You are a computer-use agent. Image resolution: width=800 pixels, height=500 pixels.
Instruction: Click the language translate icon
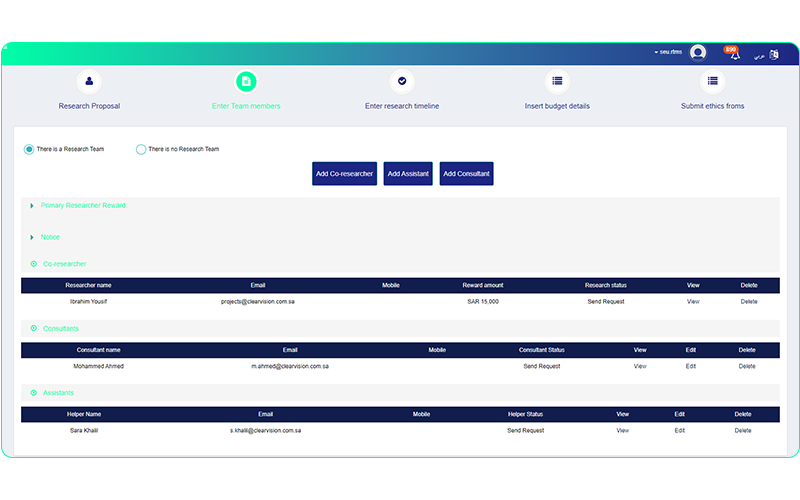tap(773, 55)
